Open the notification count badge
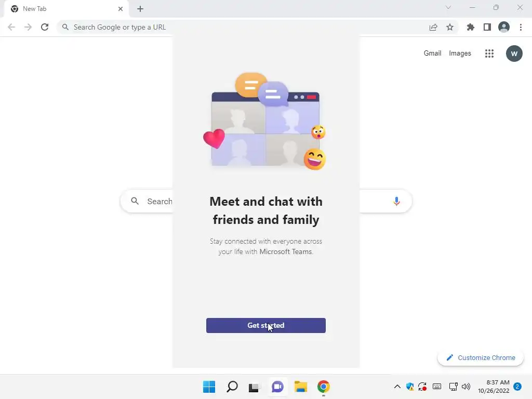Screen dimensions: 532x399 click(x=517, y=387)
